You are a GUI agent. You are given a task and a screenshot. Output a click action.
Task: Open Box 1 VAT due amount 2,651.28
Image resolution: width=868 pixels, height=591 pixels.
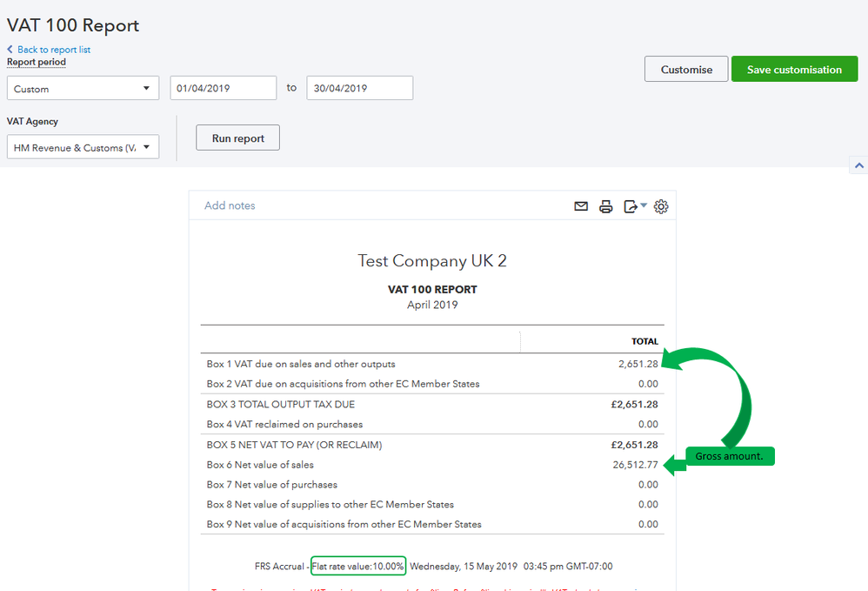coord(638,364)
